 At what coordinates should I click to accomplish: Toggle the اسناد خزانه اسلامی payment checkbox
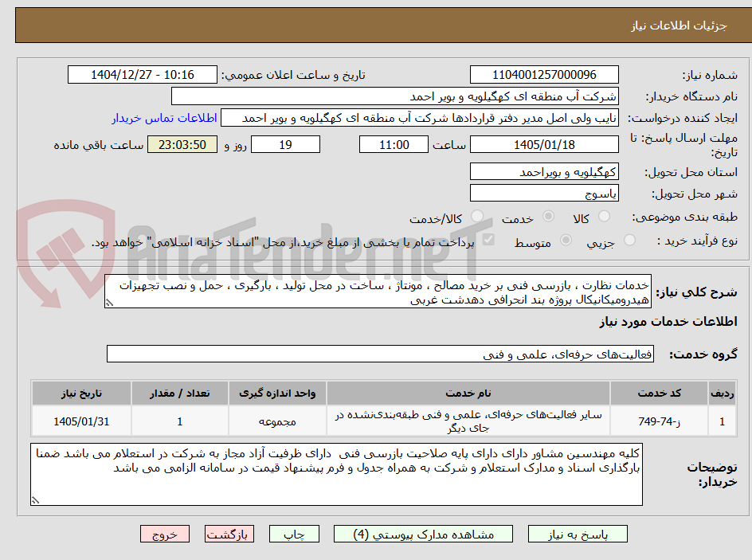488,240
